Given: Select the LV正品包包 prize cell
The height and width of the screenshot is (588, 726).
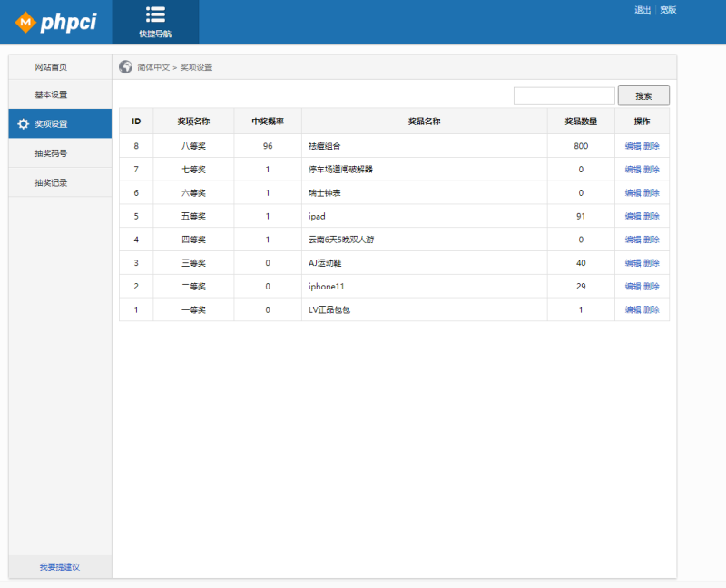Looking at the screenshot, I should click(x=424, y=309).
